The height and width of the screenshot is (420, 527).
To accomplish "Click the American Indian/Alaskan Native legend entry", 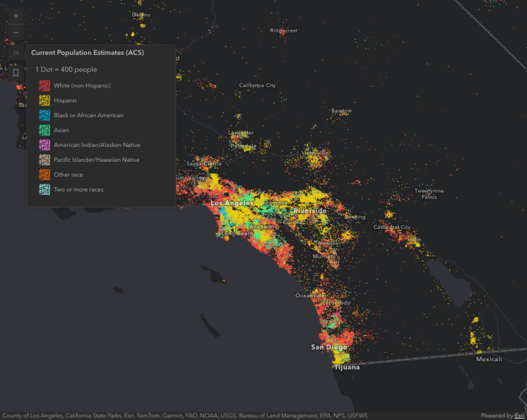I will click(x=44, y=145).
